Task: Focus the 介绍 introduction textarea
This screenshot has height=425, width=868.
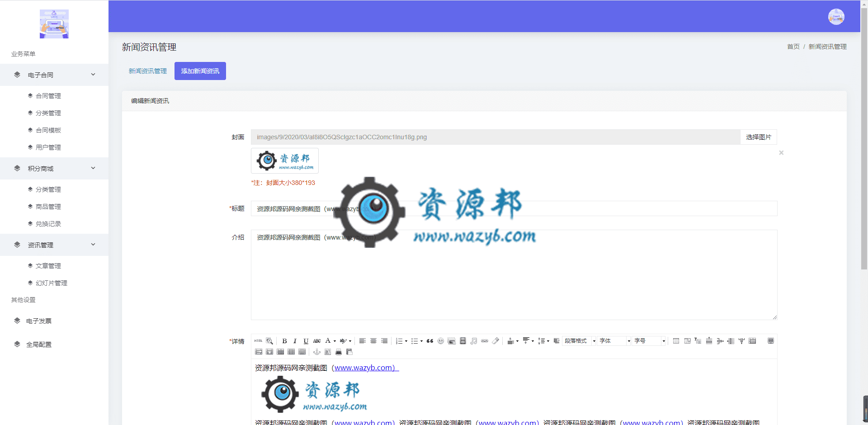Action: click(x=514, y=275)
